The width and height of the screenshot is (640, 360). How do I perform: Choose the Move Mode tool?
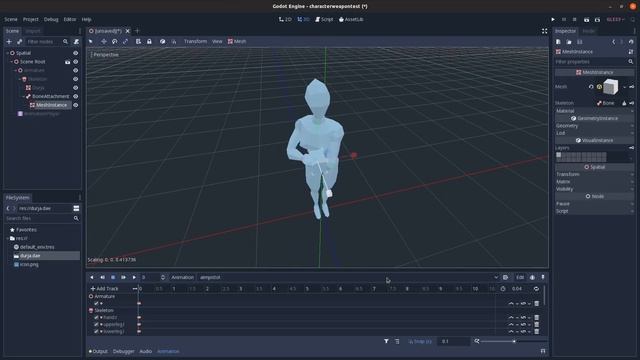click(104, 41)
